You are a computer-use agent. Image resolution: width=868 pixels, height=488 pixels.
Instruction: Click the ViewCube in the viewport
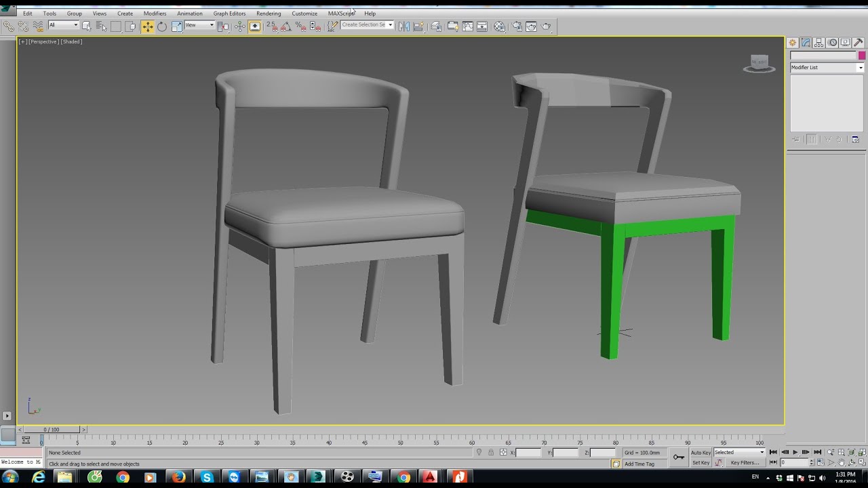click(x=759, y=64)
